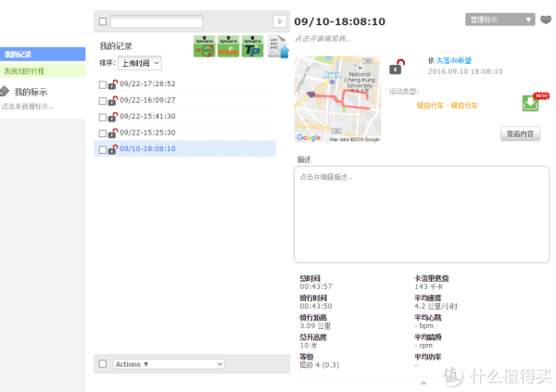
Task: Tick checkbox for record 09/10-18:08:10
Action: (x=103, y=150)
